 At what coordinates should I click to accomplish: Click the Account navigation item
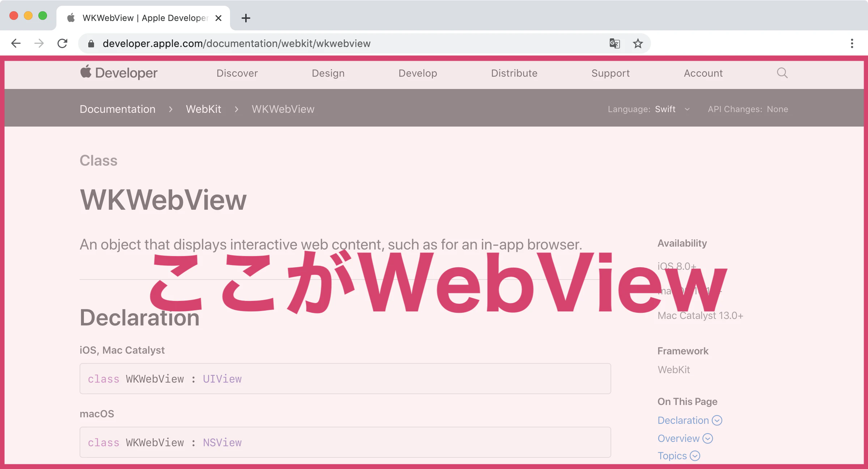[703, 73]
